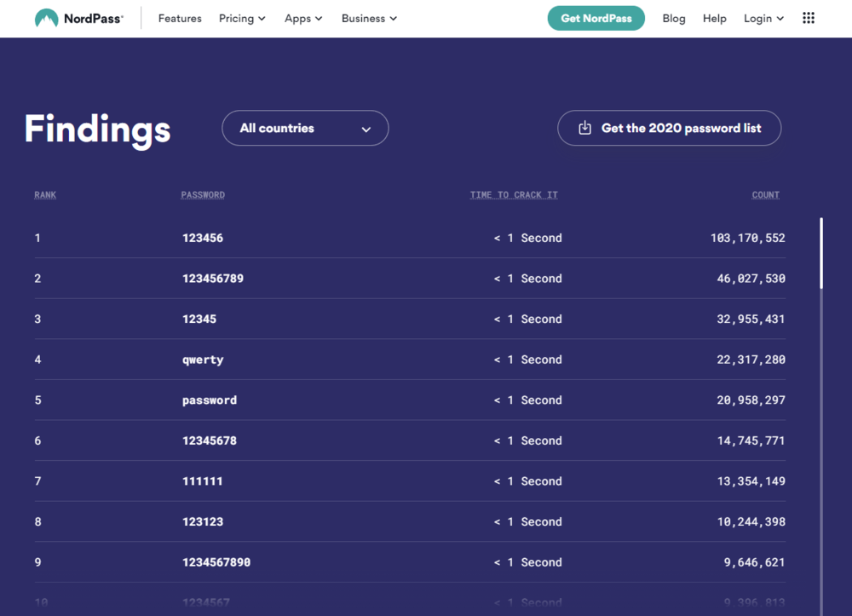Open the Login dropdown

[x=763, y=18]
